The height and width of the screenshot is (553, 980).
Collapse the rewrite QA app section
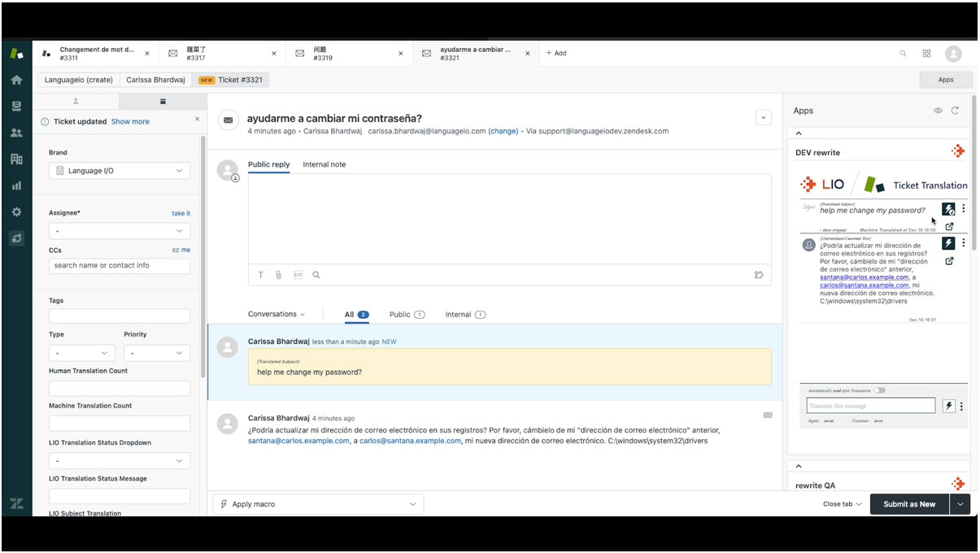799,467
